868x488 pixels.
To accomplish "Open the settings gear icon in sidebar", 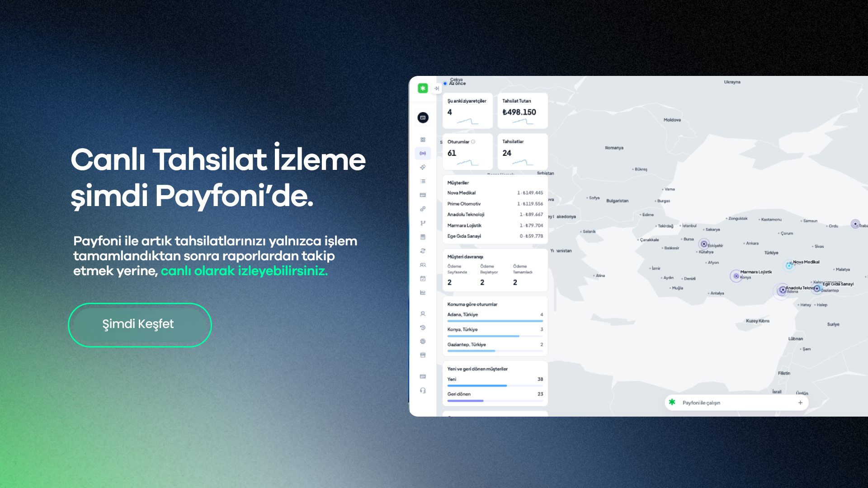I will [x=423, y=342].
